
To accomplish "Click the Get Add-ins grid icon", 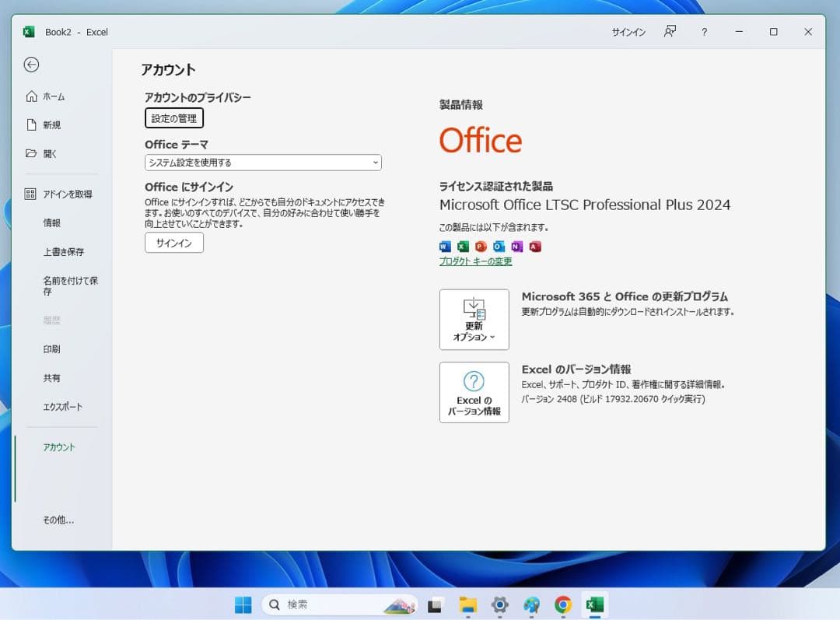I will [x=30, y=194].
